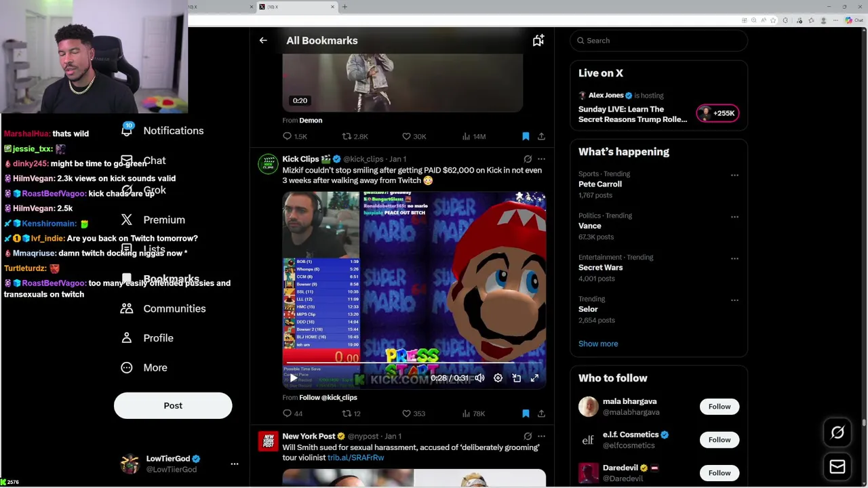Viewport: 868px width, 488px height.
Task: Open more options for Vance trend
Action: click(x=734, y=217)
